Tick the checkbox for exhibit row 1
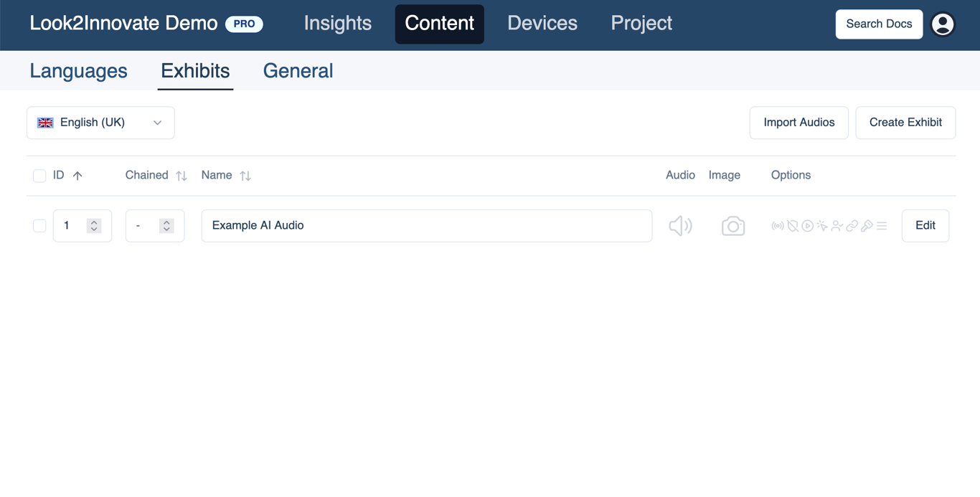The width and height of the screenshot is (980, 497). (x=39, y=226)
